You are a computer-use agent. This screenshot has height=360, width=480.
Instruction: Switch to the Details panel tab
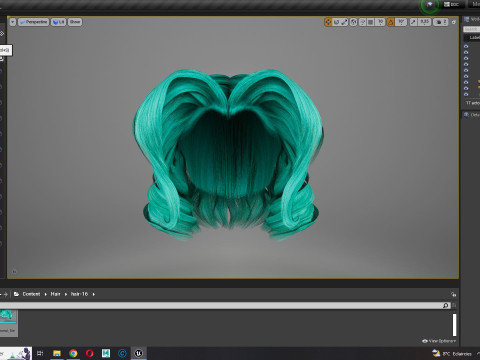[472, 115]
